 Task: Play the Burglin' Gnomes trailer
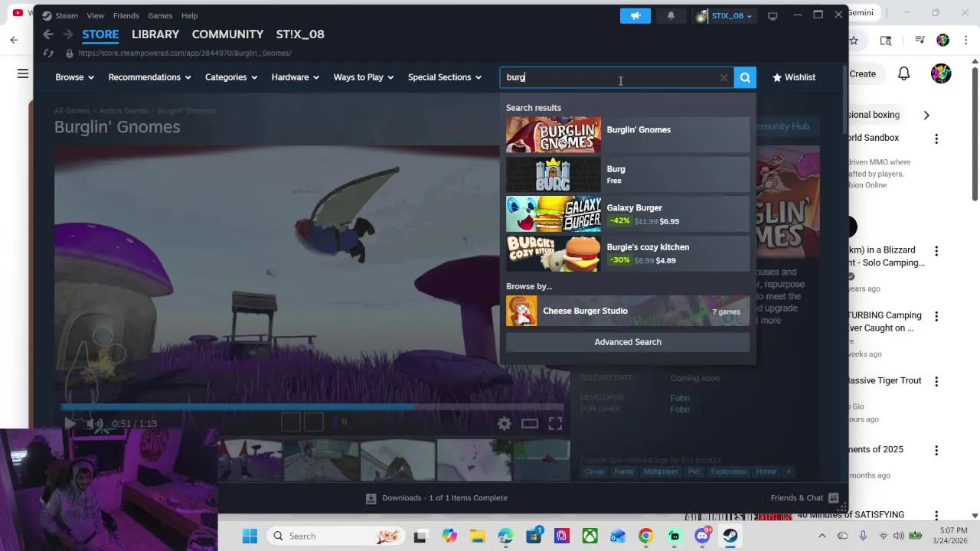pyautogui.click(x=69, y=423)
